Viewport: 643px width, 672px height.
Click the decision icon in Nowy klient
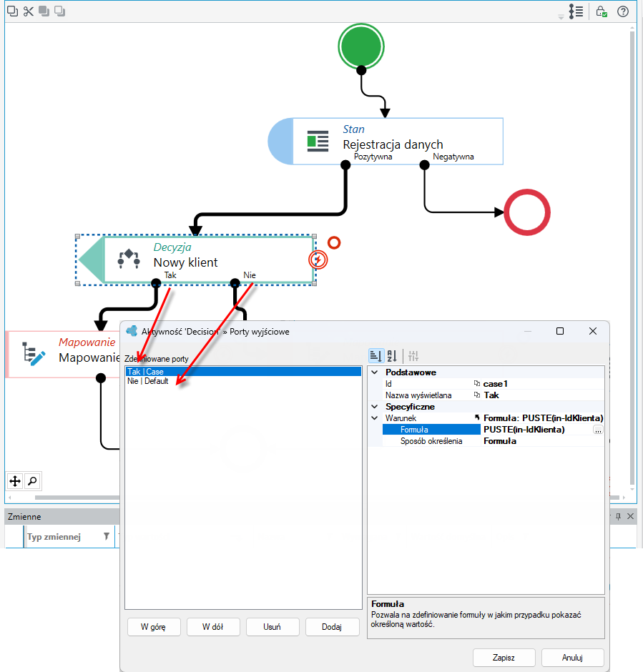point(129,258)
